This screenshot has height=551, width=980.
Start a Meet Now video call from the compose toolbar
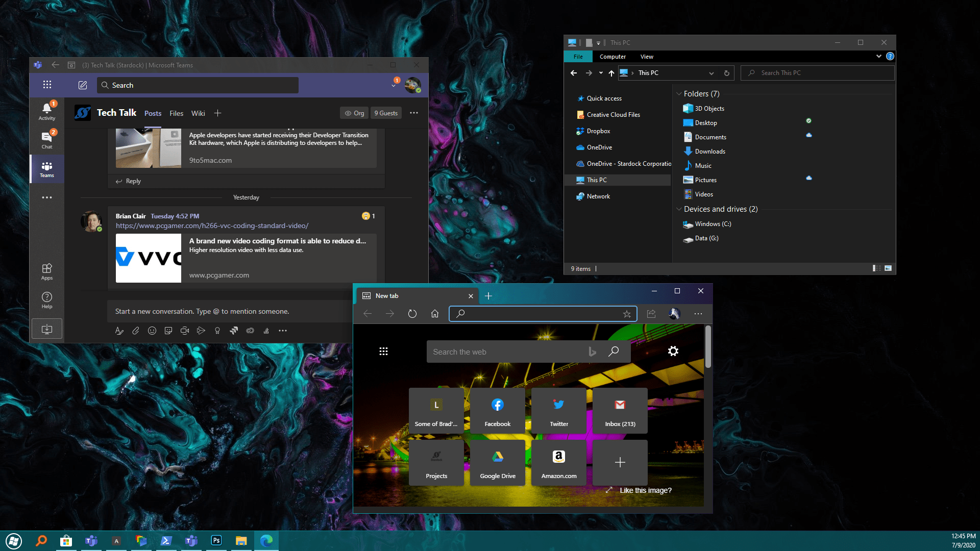(x=184, y=331)
